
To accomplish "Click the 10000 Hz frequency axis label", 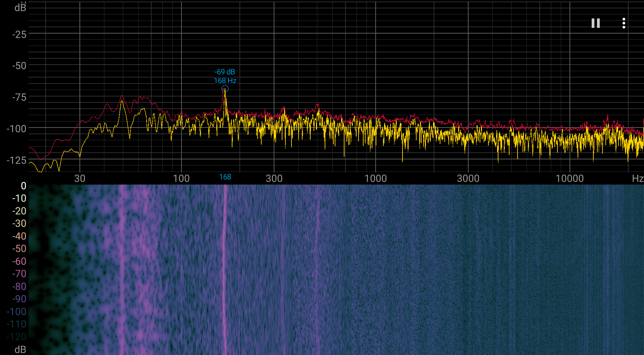I will pos(570,178).
